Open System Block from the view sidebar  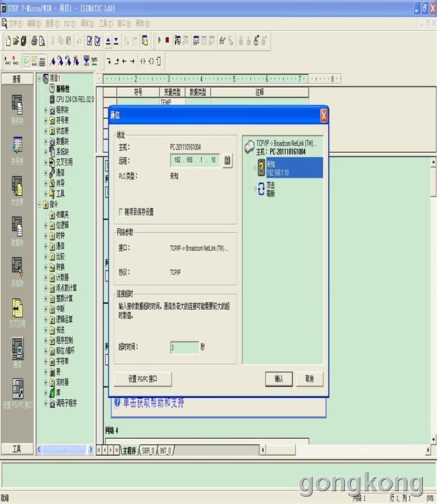pyautogui.click(x=17, y=272)
